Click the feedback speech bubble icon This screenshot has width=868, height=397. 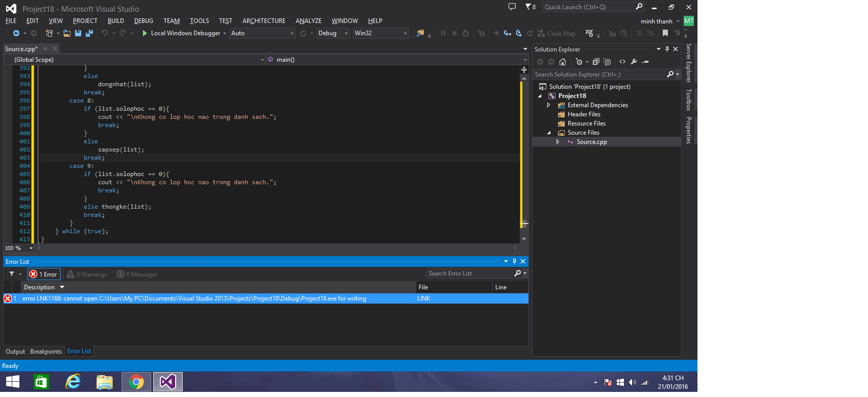[512, 7]
